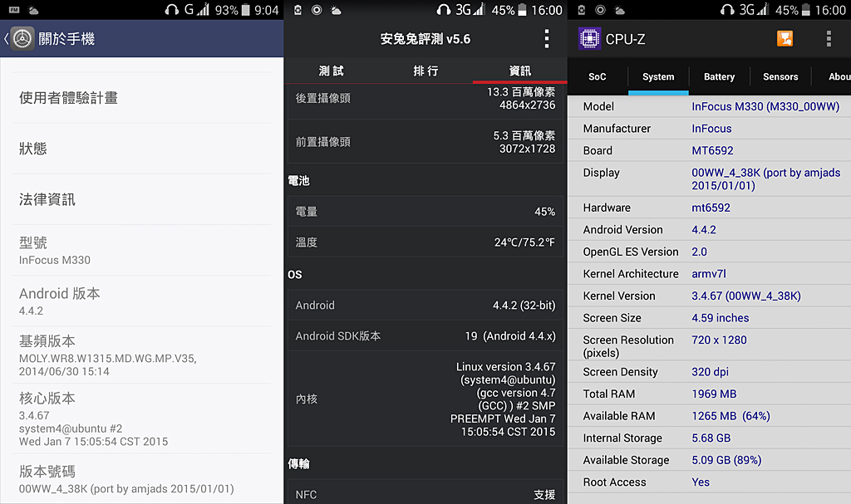Open CPU-Z overflow menu dots
Viewport: 851px width, 504px height.
point(829,38)
